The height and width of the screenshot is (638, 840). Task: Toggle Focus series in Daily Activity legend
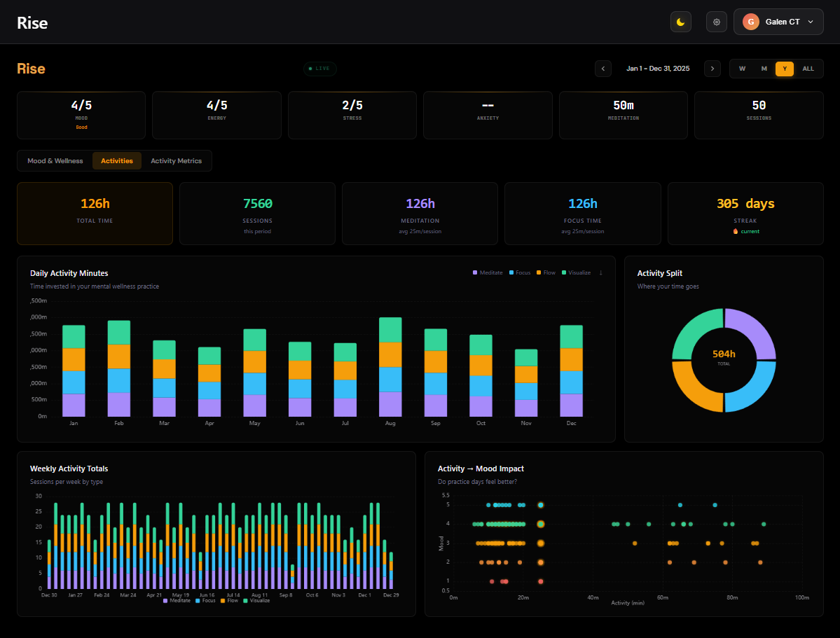click(x=520, y=272)
